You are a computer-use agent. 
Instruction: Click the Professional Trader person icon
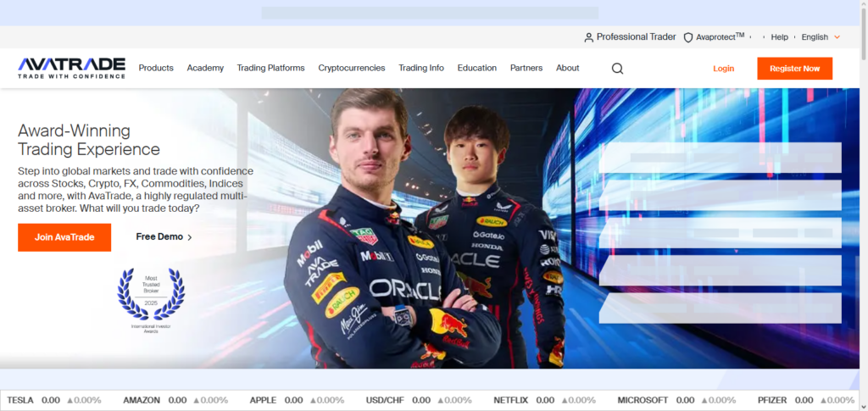[x=589, y=37]
